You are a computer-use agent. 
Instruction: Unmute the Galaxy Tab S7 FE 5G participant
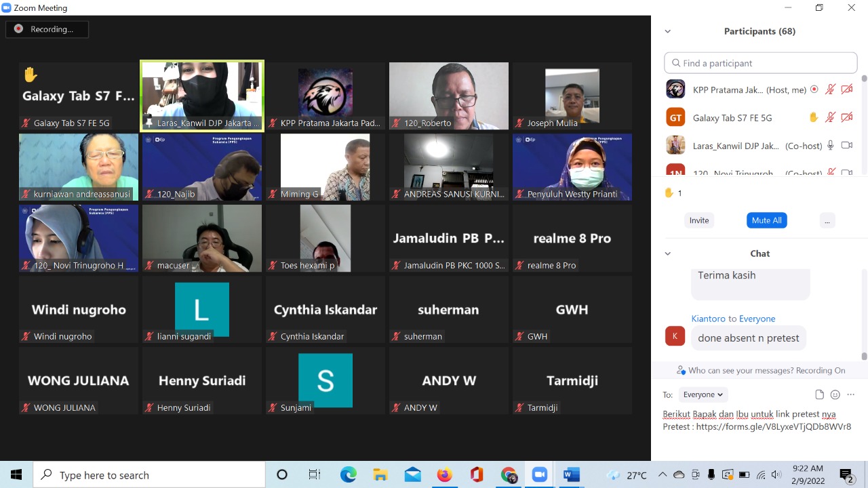[x=830, y=117]
